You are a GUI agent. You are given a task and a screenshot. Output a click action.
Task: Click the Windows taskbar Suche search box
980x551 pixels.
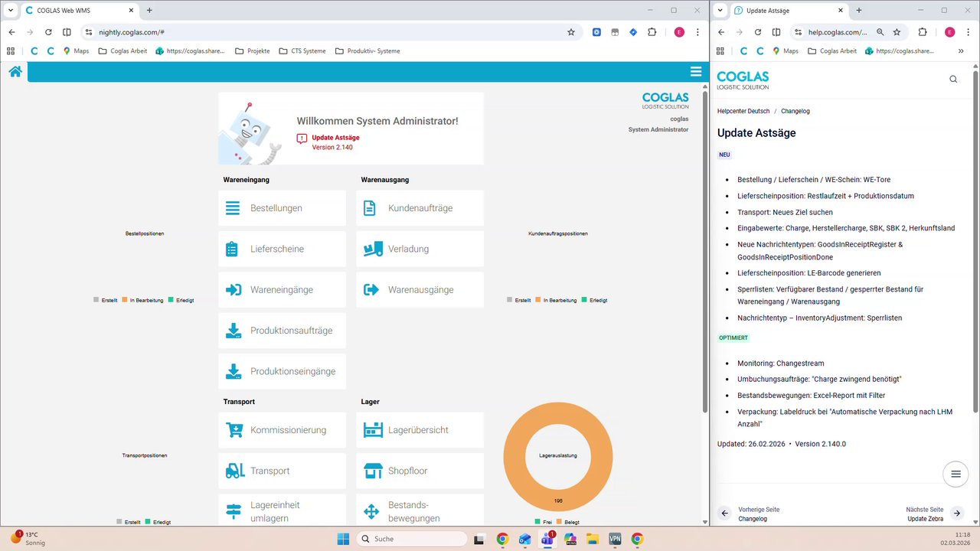click(x=411, y=539)
